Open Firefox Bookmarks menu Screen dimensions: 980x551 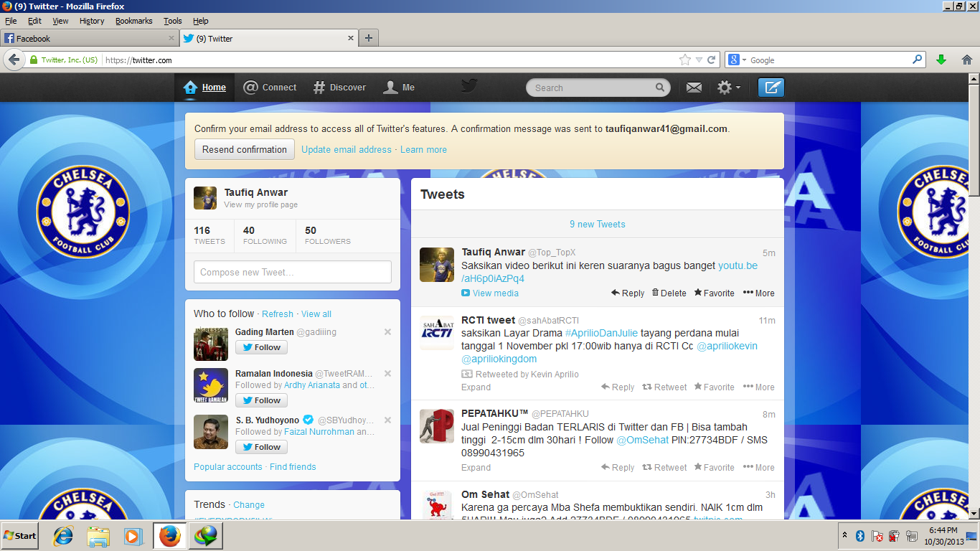click(x=134, y=21)
